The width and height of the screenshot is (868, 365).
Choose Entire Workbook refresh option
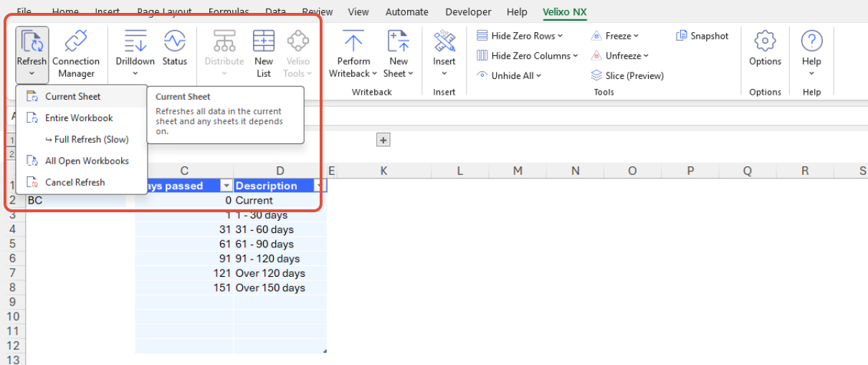point(81,118)
